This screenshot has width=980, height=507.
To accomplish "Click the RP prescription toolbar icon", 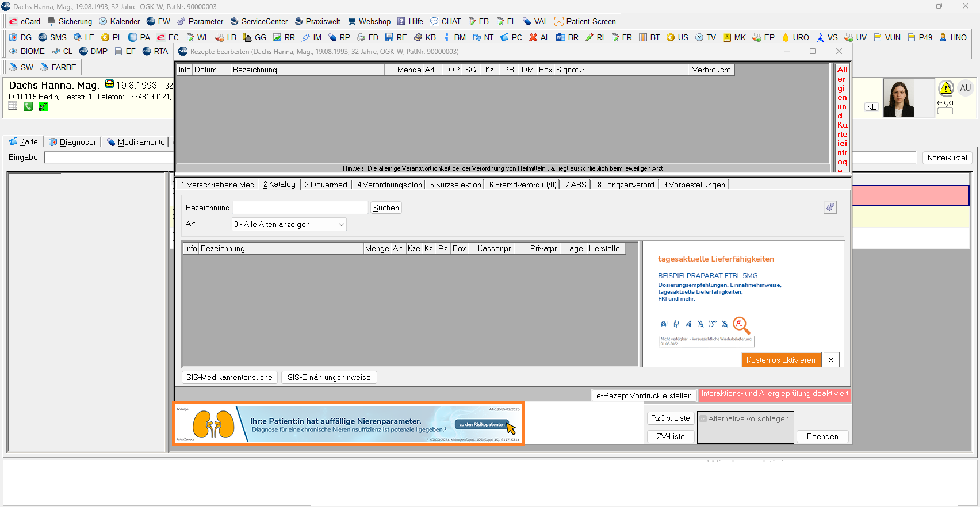I will coord(332,37).
